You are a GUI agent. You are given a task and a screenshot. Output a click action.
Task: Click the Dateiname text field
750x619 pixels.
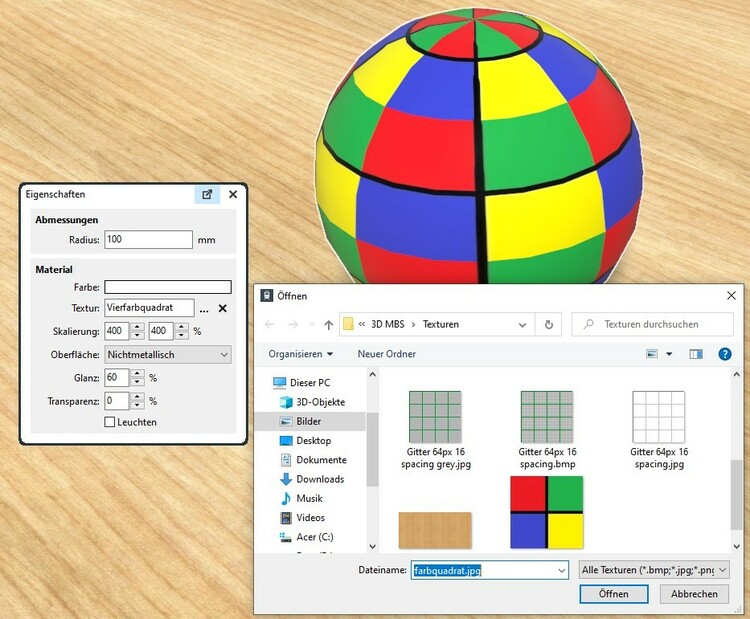483,570
